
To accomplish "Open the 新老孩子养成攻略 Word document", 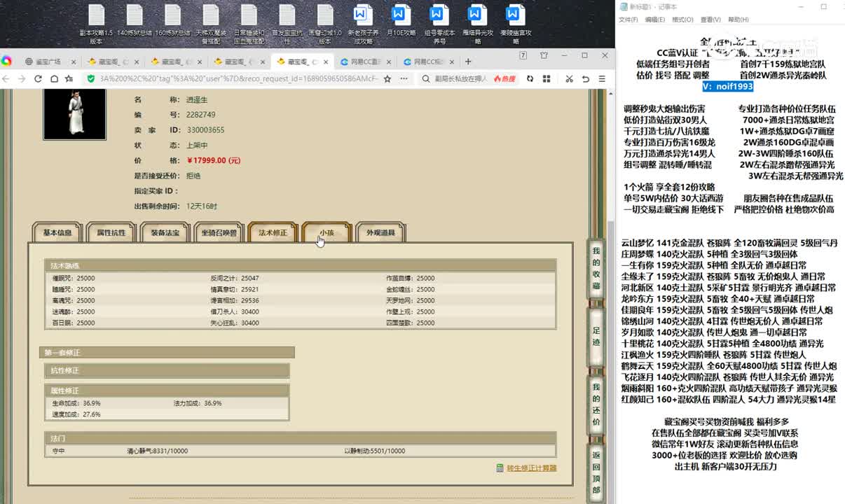I will tap(363, 24).
